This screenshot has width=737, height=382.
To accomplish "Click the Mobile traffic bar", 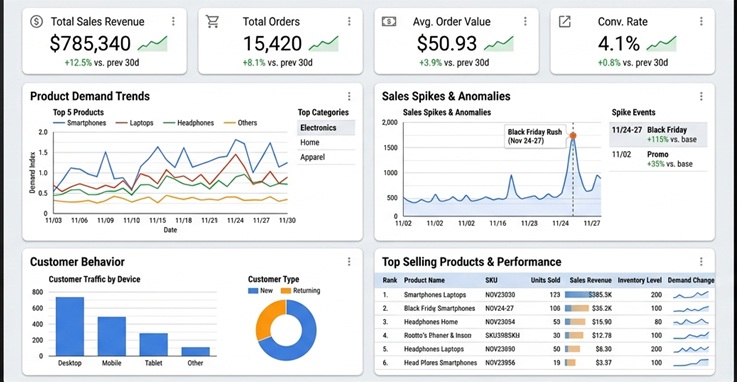I will (x=112, y=336).
